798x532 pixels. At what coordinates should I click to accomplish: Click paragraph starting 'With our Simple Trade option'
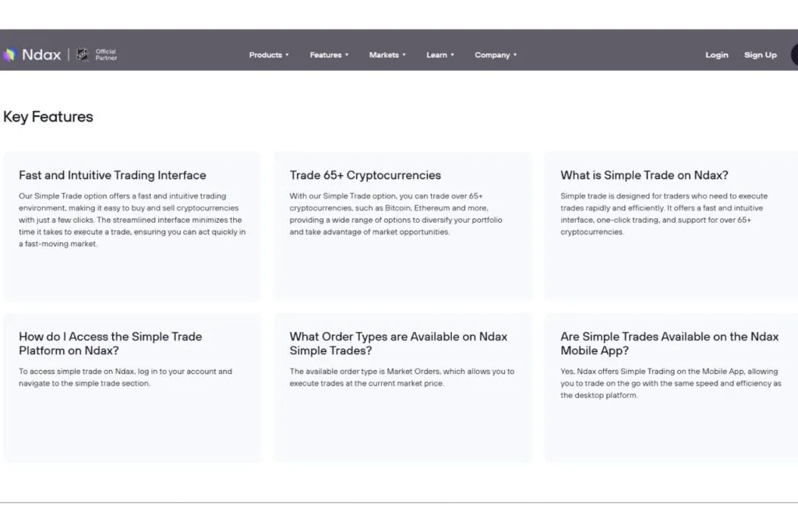(x=396, y=213)
